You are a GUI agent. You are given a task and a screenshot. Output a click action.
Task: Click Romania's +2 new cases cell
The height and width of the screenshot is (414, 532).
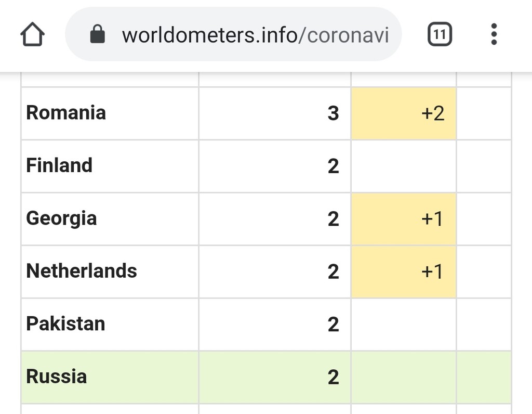coord(403,113)
